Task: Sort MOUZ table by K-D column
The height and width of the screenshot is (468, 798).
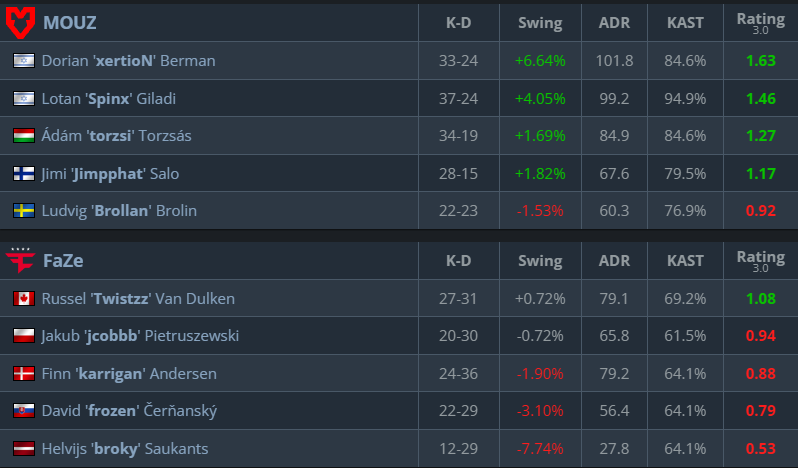Action: [459, 23]
